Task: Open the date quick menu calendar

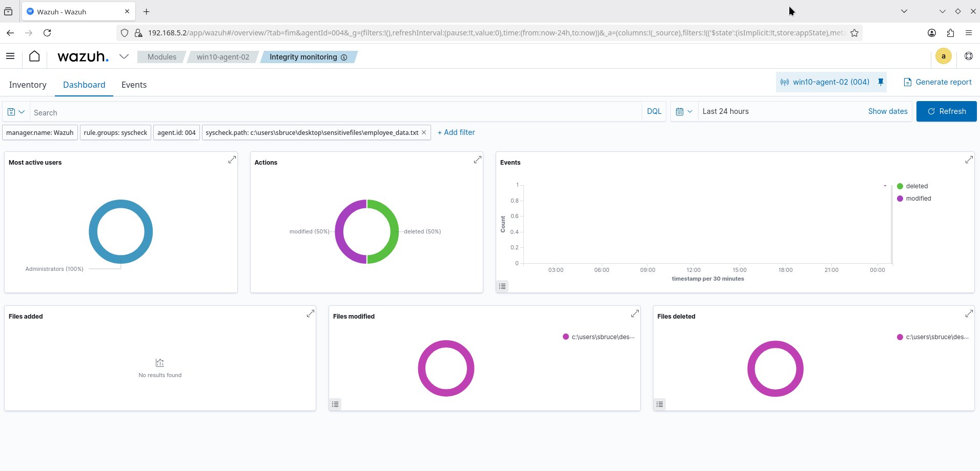Action: point(684,111)
